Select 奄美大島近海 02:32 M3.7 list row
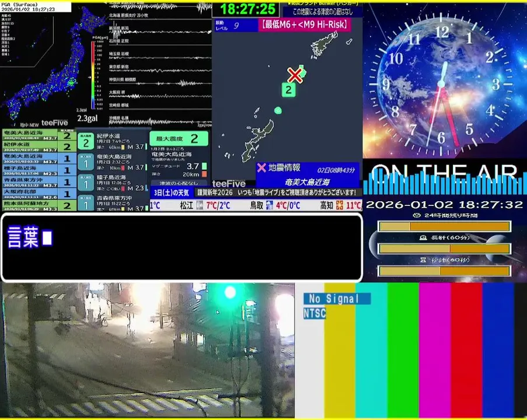This screenshot has width=527, height=420. coord(39,158)
